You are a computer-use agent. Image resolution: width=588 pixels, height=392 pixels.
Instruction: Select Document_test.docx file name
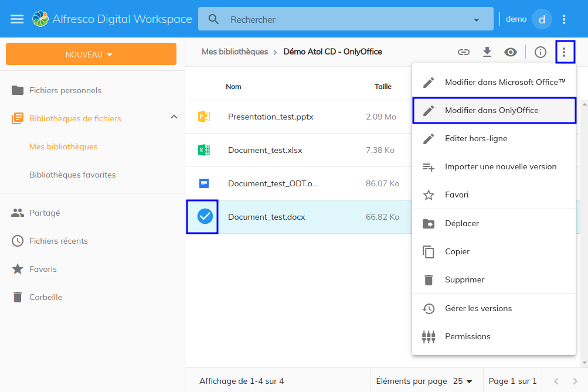266,217
